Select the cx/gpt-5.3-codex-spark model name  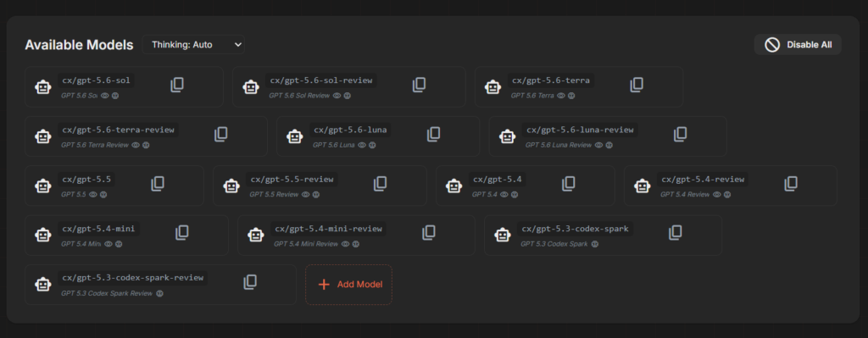point(576,229)
